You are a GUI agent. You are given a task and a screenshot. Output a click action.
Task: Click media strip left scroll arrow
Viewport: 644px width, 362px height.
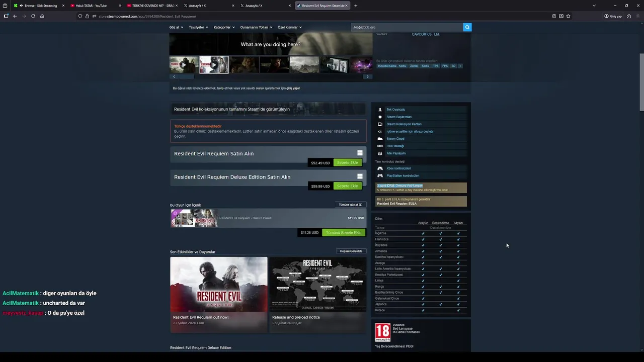click(x=174, y=76)
